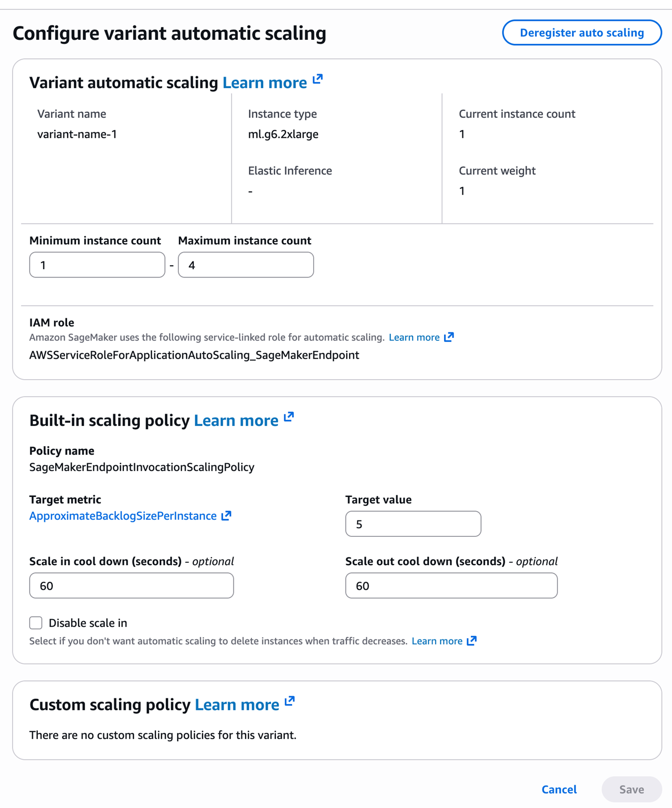Click external link icon after Disable scale in description
Screen dimensions: 672x808
(472, 641)
